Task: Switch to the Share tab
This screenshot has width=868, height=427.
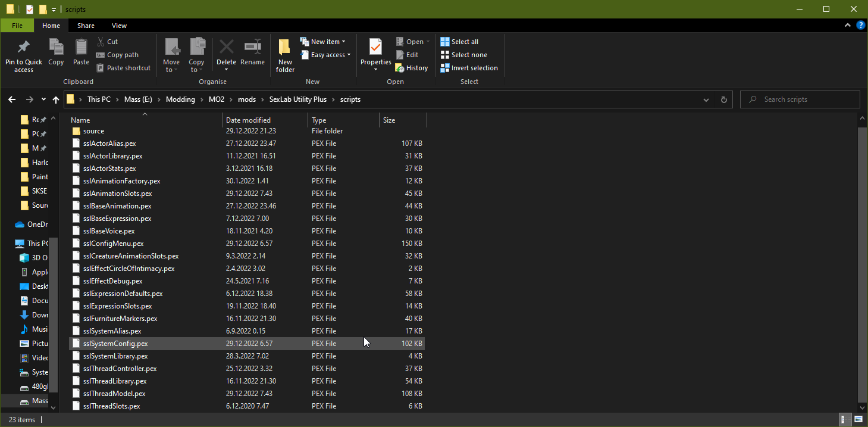Action: coord(86,26)
